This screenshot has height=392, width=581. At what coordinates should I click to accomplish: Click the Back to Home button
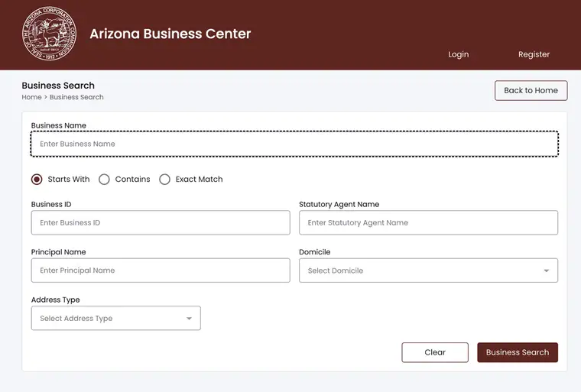(531, 90)
